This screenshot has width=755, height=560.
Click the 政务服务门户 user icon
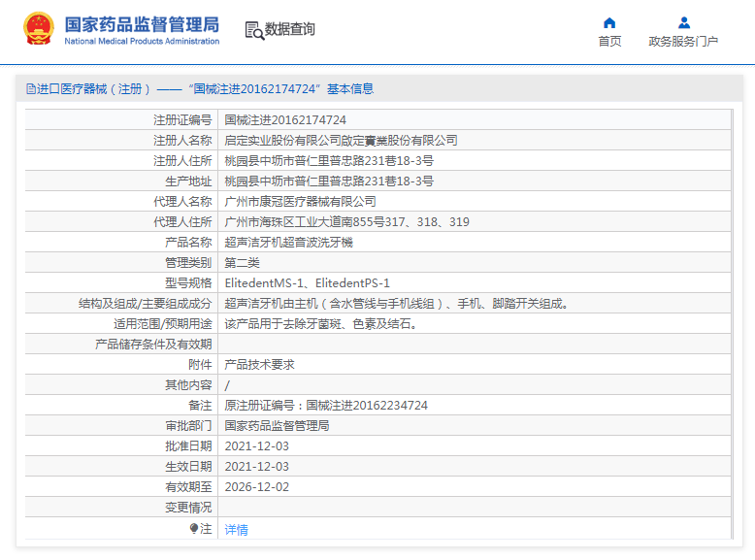point(684,22)
